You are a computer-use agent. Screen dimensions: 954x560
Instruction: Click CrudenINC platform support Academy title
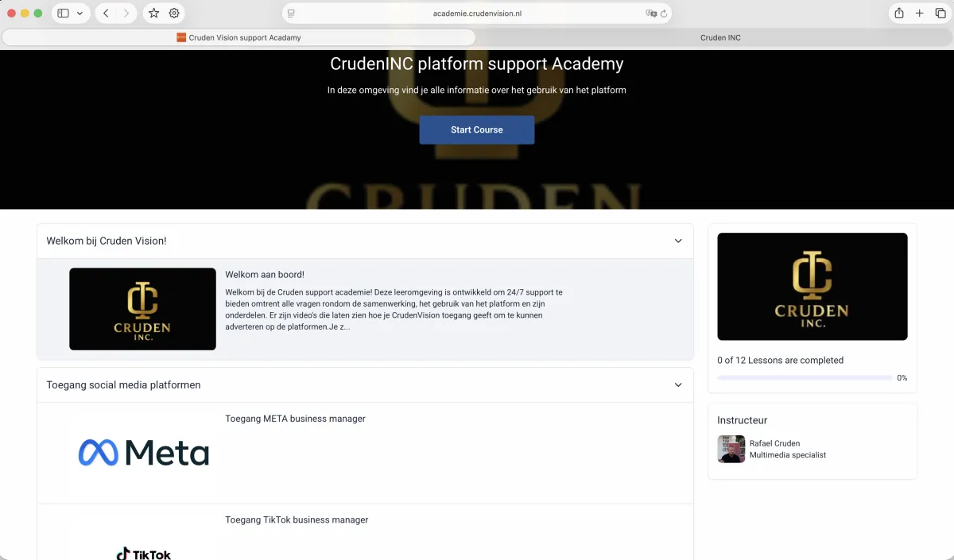[477, 64]
